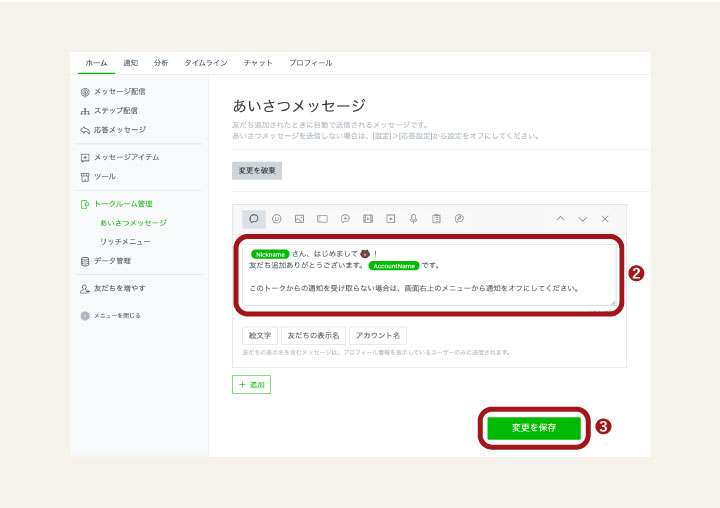Open ツール in sidebar
Viewport: 720px width, 508px height.
click(x=98, y=176)
